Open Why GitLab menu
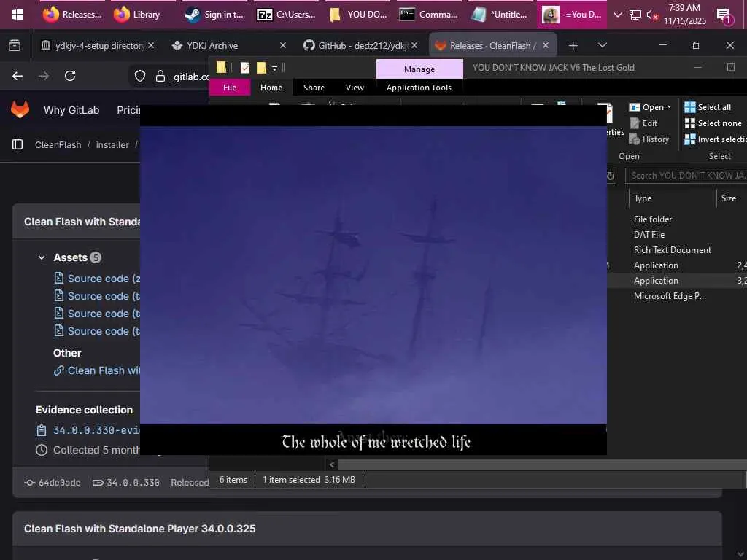The width and height of the screenshot is (747, 560). click(71, 110)
